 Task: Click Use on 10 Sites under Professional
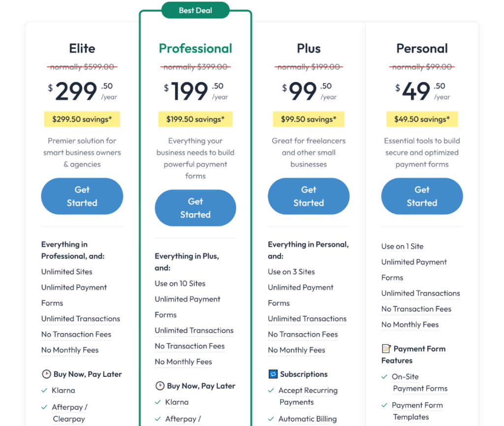(181, 283)
